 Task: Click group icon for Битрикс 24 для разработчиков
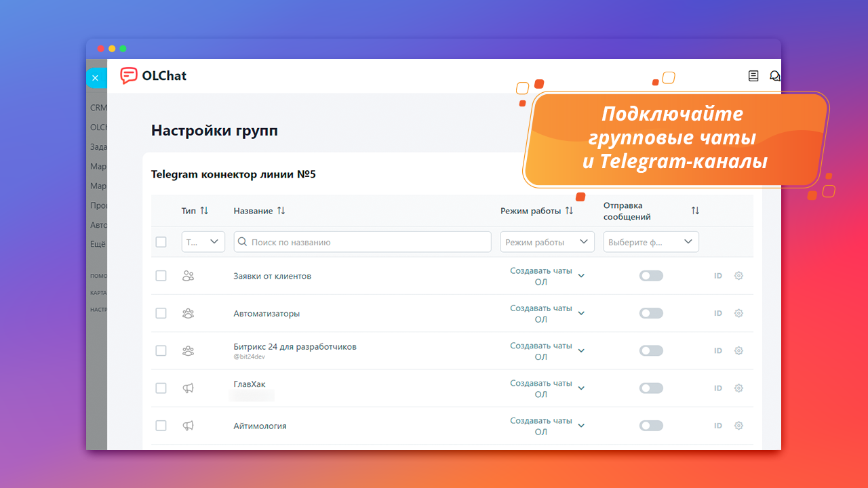coord(189,350)
